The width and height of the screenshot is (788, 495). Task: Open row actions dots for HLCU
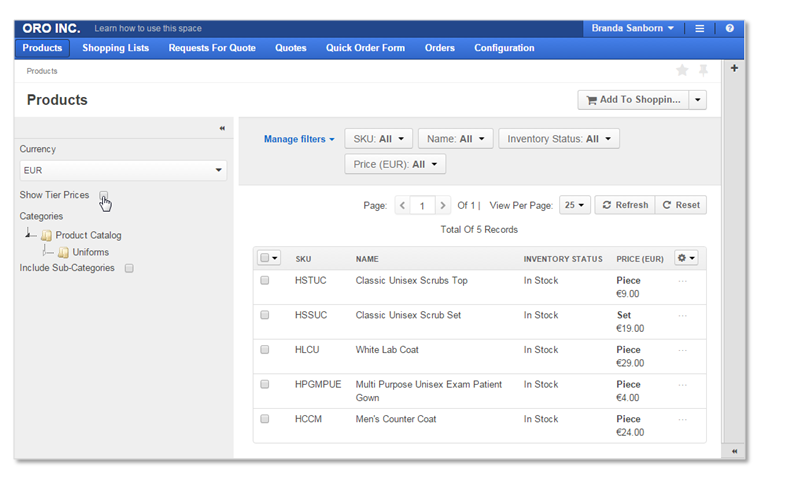(682, 350)
